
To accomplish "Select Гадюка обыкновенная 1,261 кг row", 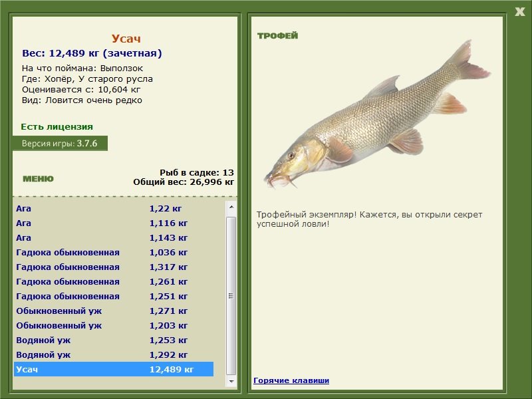I will 114,281.
